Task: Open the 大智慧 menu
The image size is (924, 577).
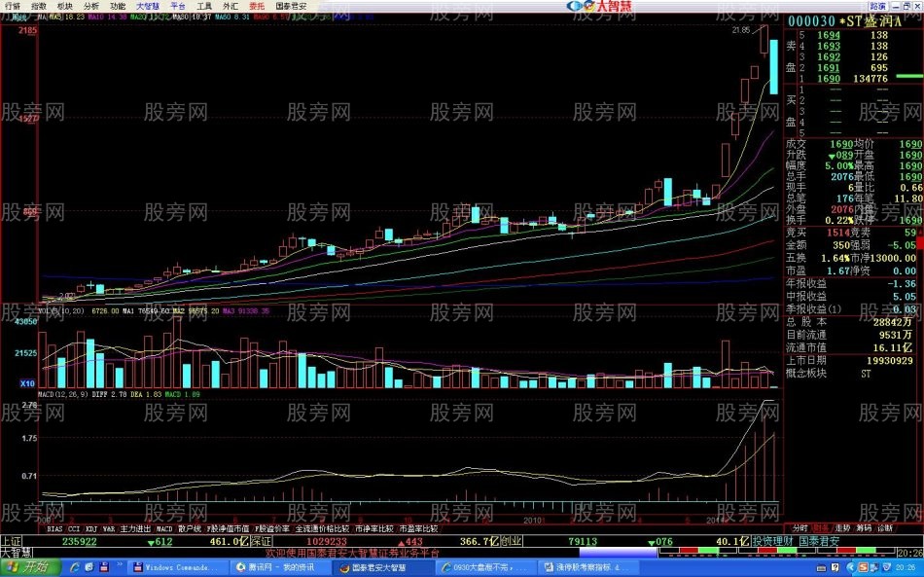Action: 148,6
